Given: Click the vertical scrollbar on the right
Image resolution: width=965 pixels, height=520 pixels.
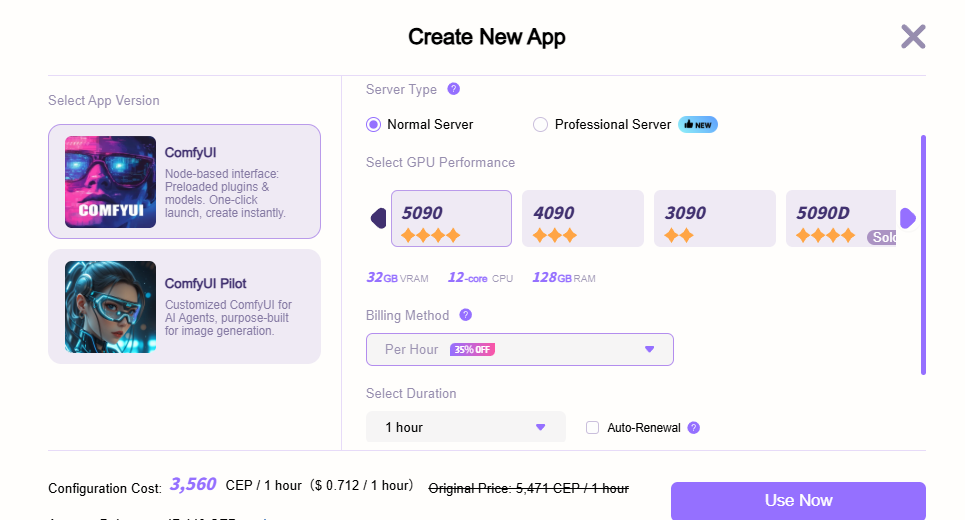Looking at the screenshot, I should coord(923,255).
